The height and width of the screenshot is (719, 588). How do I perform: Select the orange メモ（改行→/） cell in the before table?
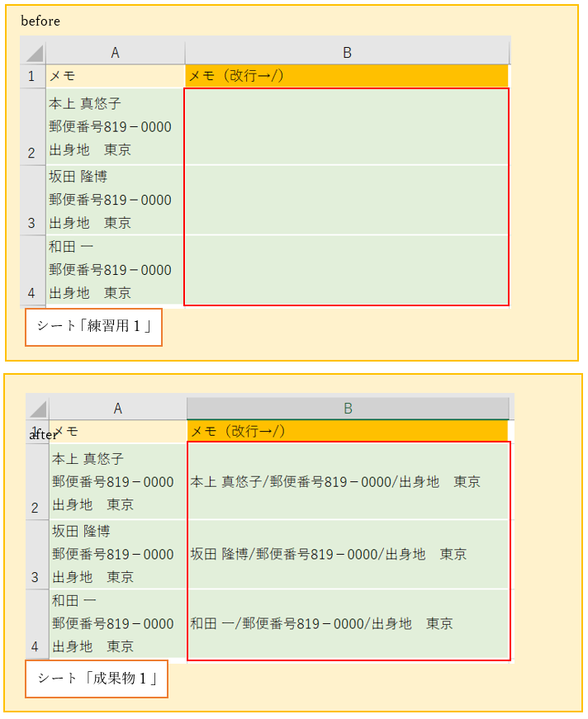click(x=347, y=76)
